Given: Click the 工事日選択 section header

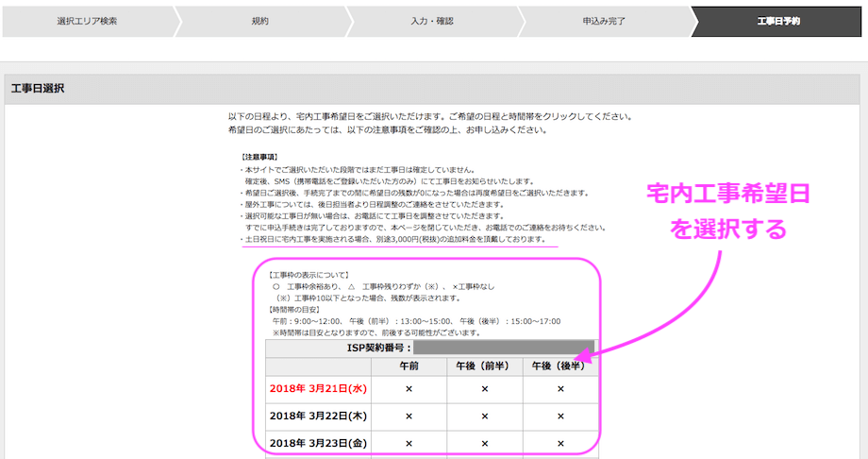Looking at the screenshot, I should click(x=38, y=89).
